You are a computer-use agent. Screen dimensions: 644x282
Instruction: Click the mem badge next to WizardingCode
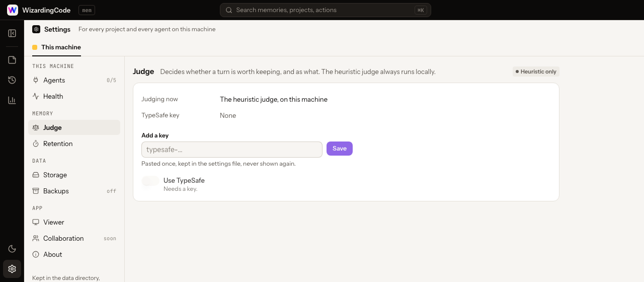(x=87, y=10)
